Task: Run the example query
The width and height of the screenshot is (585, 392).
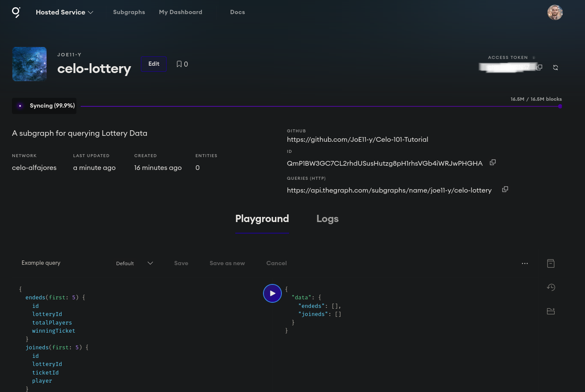Action: point(272,293)
